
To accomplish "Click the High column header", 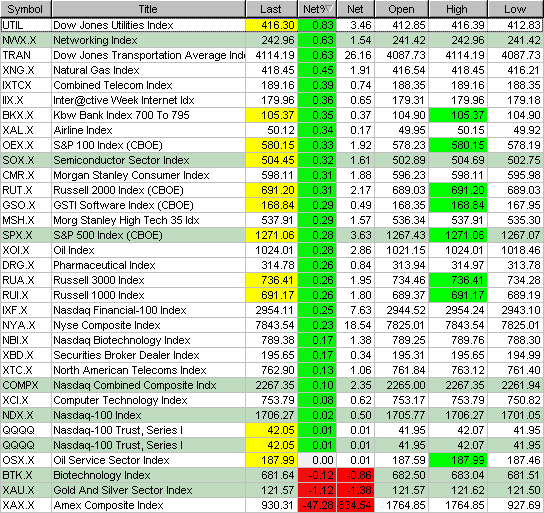I will point(458,9).
